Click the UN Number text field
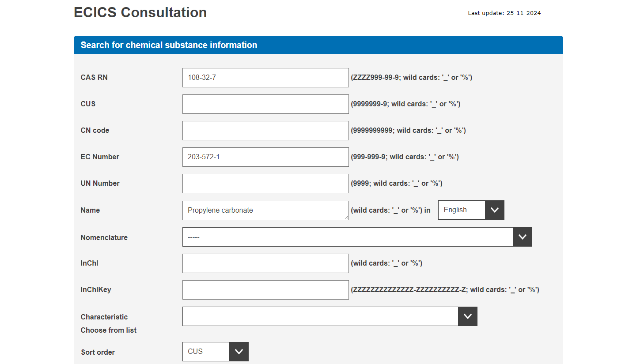Image resolution: width=644 pixels, height=364 pixels. 265,184
